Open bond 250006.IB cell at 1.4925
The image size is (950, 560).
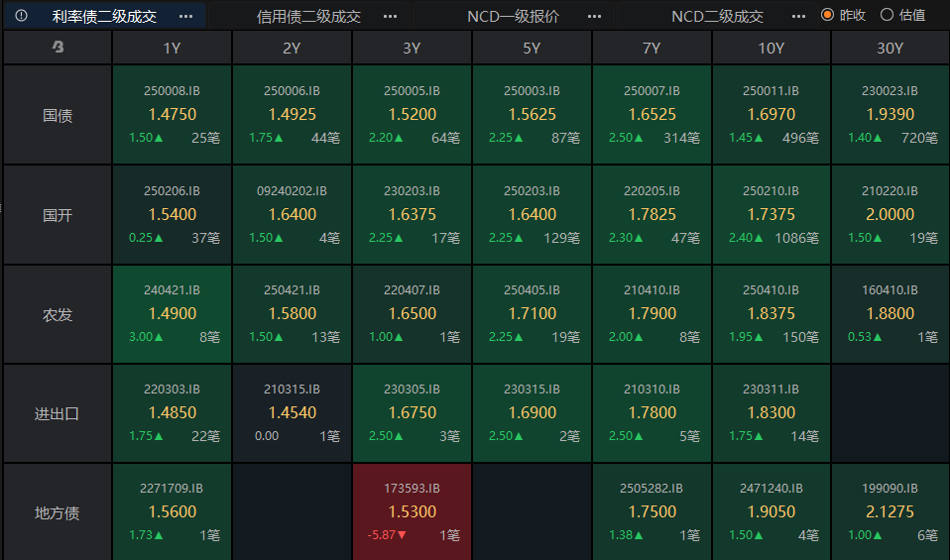pos(292,115)
